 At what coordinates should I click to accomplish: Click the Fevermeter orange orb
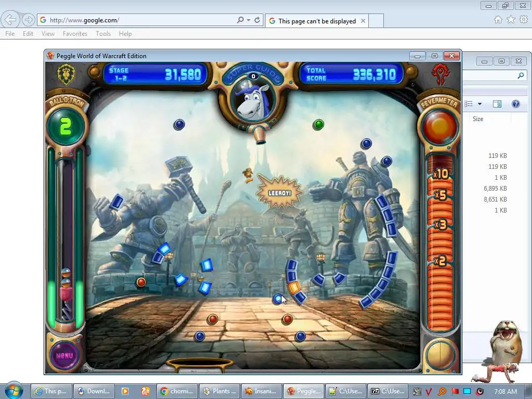pos(440,127)
